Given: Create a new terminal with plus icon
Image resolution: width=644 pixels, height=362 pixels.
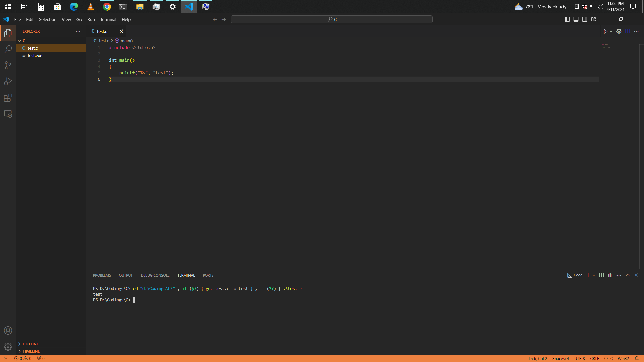Looking at the screenshot, I should pyautogui.click(x=588, y=275).
